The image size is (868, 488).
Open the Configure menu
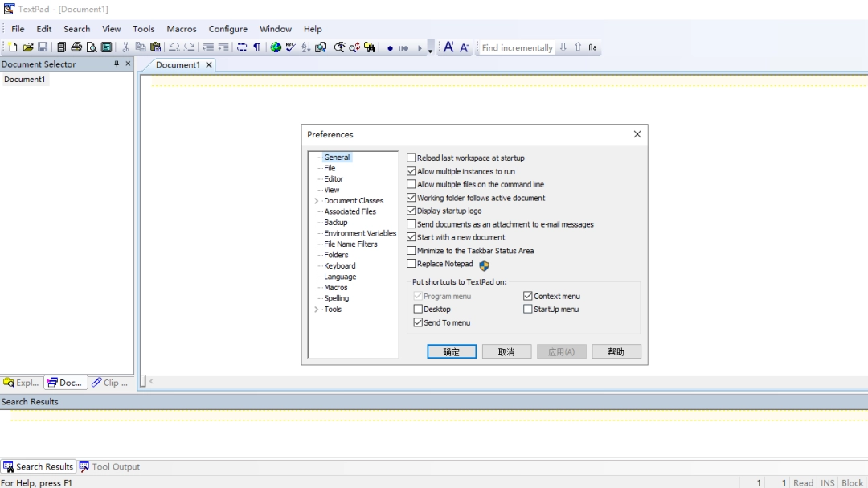[x=227, y=29]
